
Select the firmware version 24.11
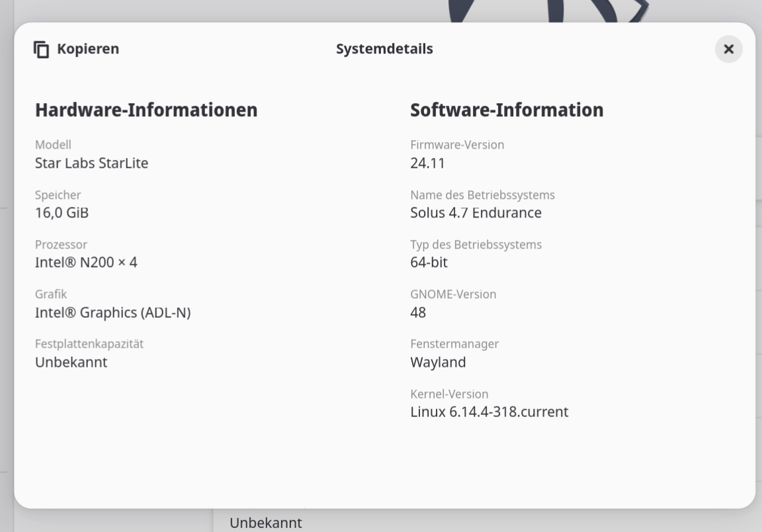coord(427,163)
